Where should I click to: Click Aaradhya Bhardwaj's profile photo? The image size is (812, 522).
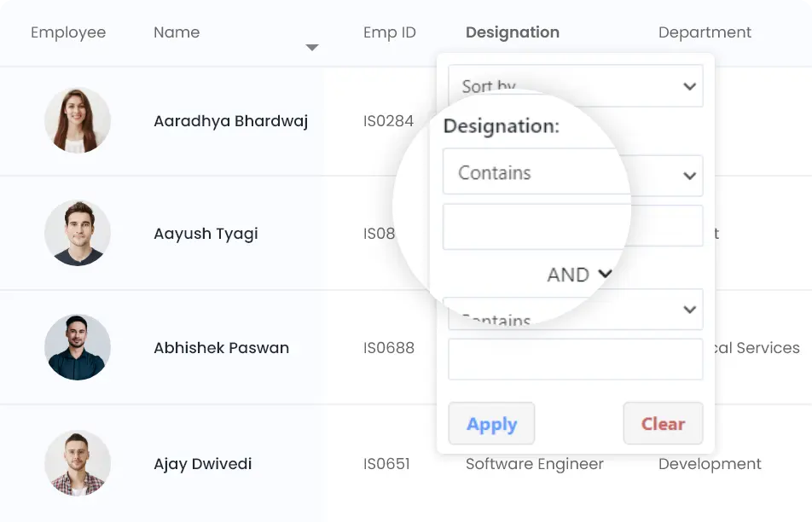coord(78,120)
